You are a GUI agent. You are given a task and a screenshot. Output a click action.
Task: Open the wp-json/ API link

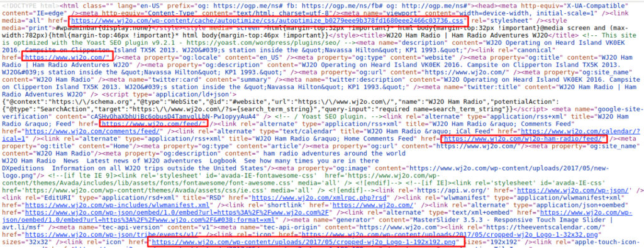[x=574, y=191]
